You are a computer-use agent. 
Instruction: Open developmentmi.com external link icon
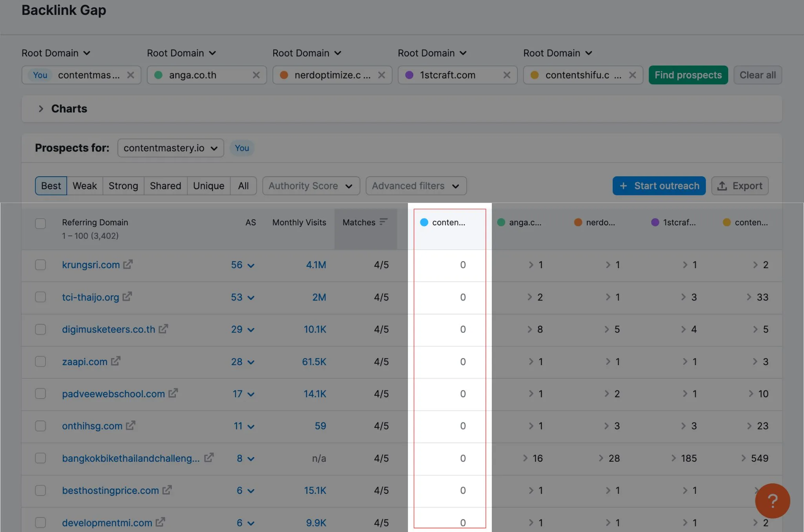click(160, 522)
